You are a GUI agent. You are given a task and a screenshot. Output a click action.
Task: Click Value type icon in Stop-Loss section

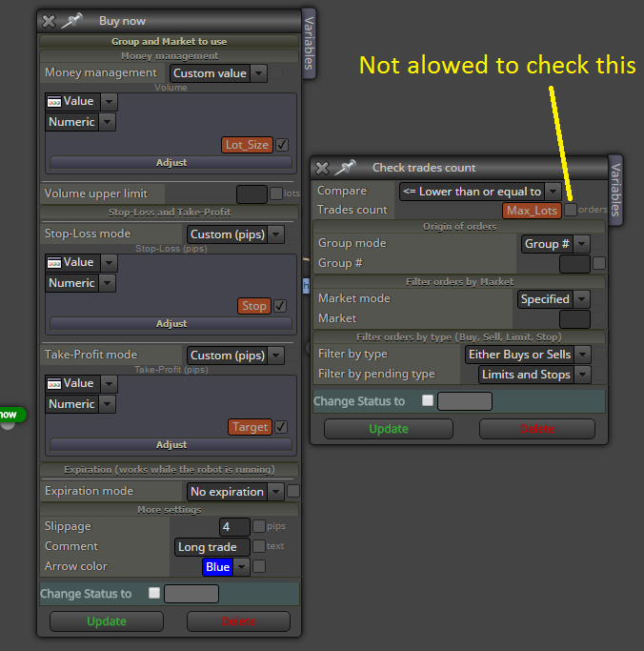(x=54, y=262)
